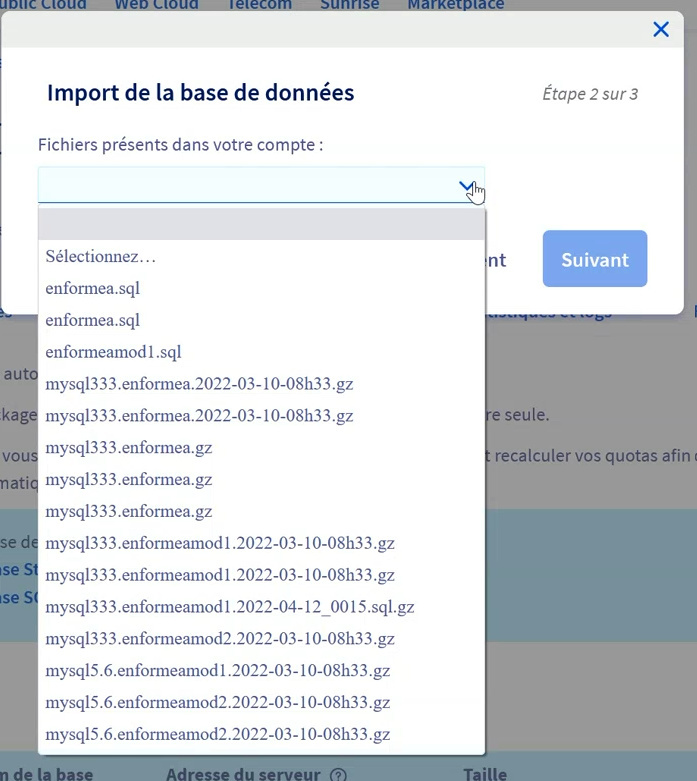Choose the last mysql5.6.enformeamod2 entry in list

(x=217, y=734)
